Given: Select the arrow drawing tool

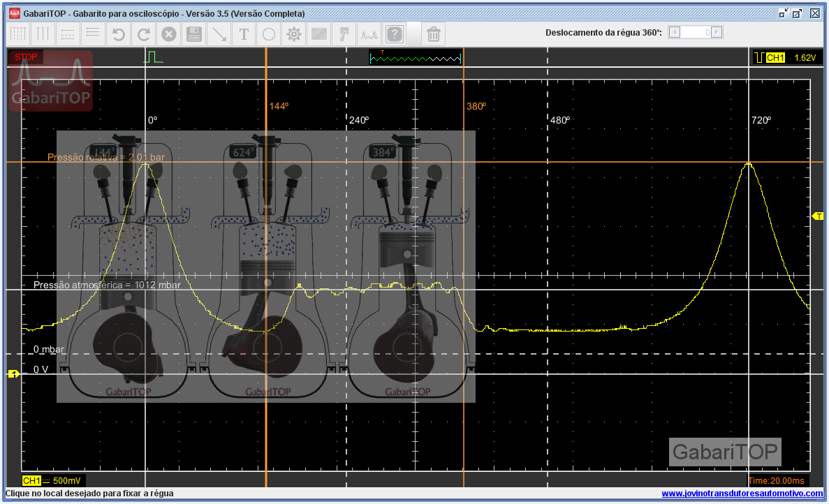Looking at the screenshot, I should [219, 34].
